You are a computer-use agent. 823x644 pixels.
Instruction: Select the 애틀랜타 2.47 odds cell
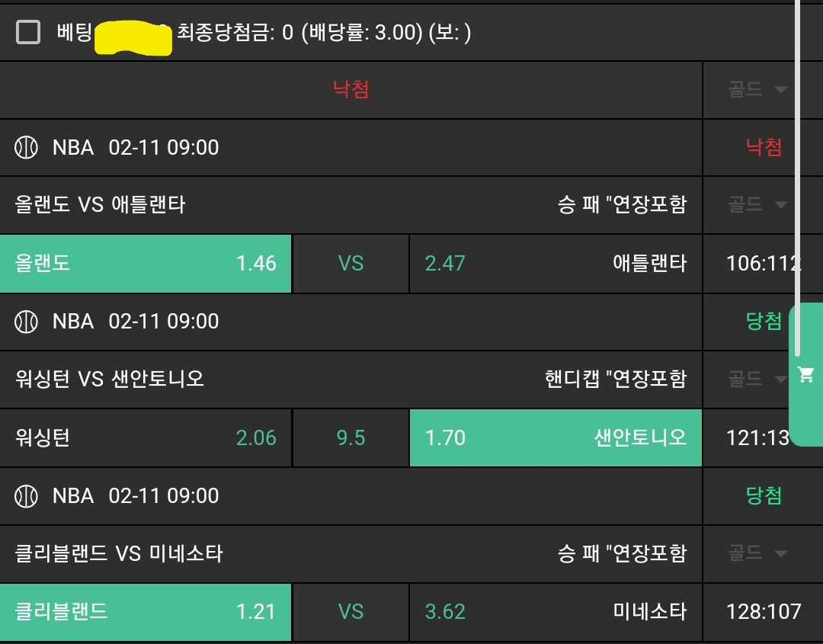pyautogui.click(x=556, y=264)
